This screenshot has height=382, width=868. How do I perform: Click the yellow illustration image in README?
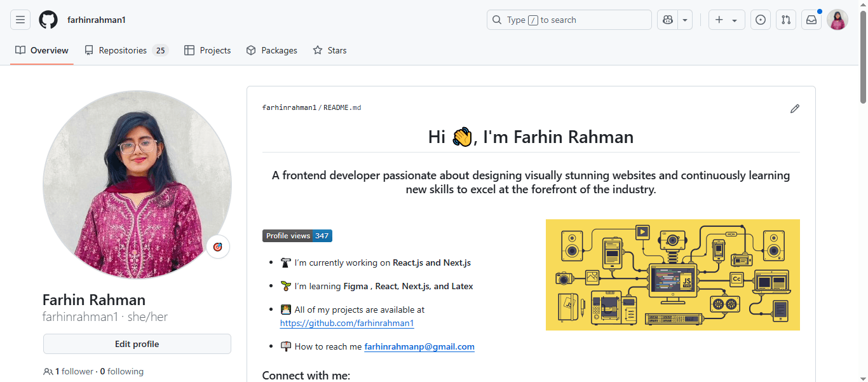(x=673, y=275)
